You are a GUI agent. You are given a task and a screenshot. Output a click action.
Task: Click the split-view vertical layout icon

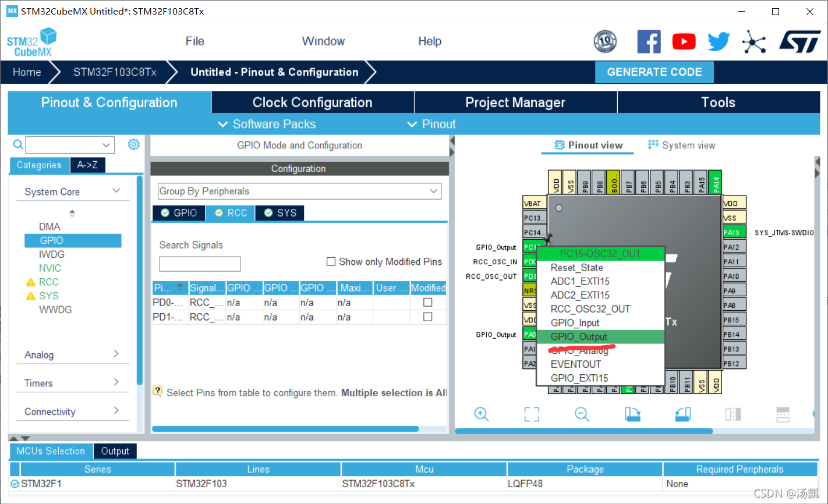[733, 414]
